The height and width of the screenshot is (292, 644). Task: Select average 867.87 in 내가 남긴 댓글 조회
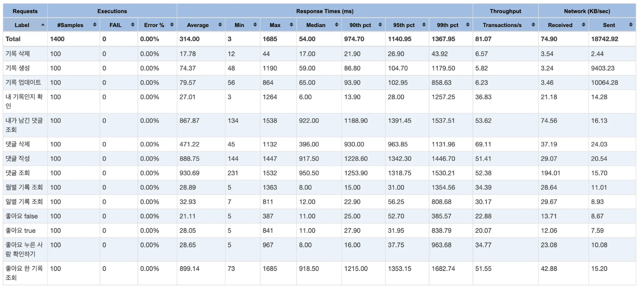pyautogui.click(x=189, y=121)
